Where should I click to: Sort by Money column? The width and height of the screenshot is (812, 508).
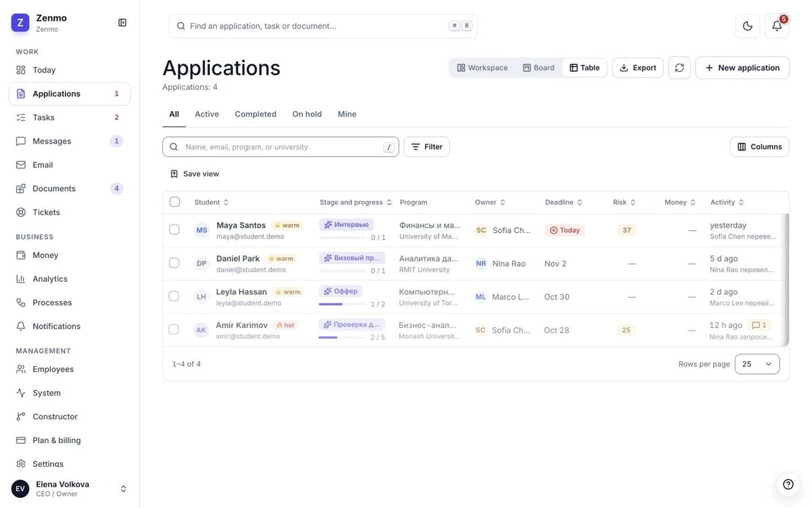click(x=680, y=202)
